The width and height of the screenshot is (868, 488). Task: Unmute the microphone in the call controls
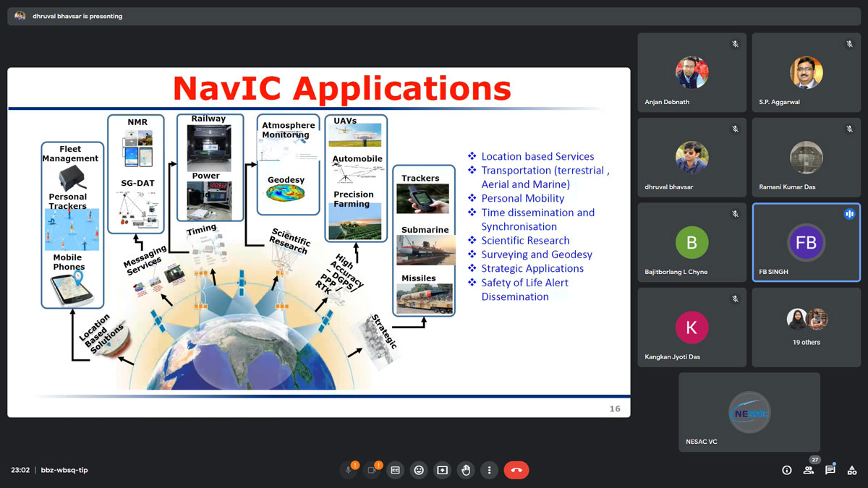click(349, 470)
